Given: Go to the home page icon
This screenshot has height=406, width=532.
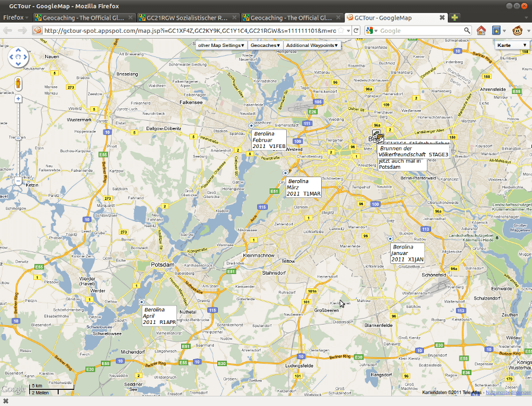Looking at the screenshot, I should 481,30.
